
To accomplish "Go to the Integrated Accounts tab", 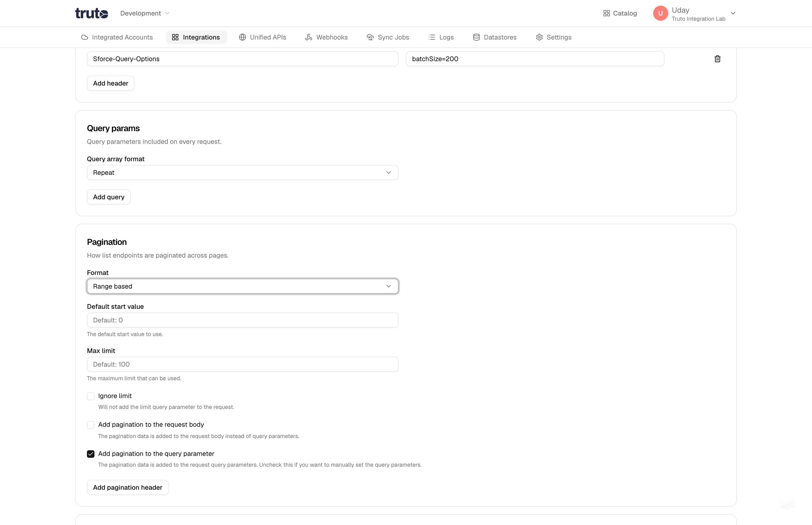I will 117,37.
